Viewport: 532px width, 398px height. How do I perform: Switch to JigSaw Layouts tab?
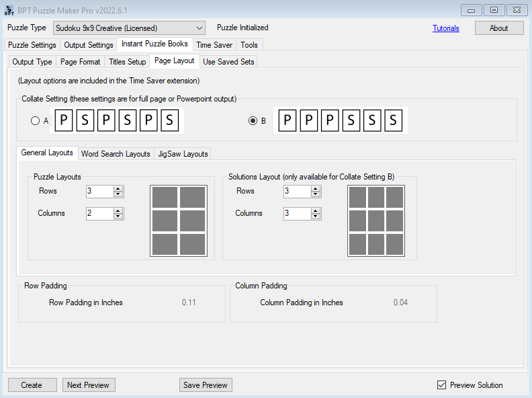tap(183, 154)
